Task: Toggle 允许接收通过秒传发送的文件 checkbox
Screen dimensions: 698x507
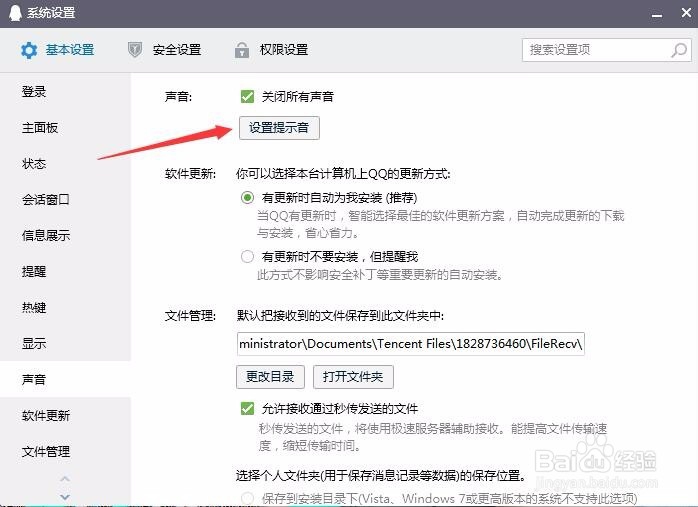Action: point(247,408)
